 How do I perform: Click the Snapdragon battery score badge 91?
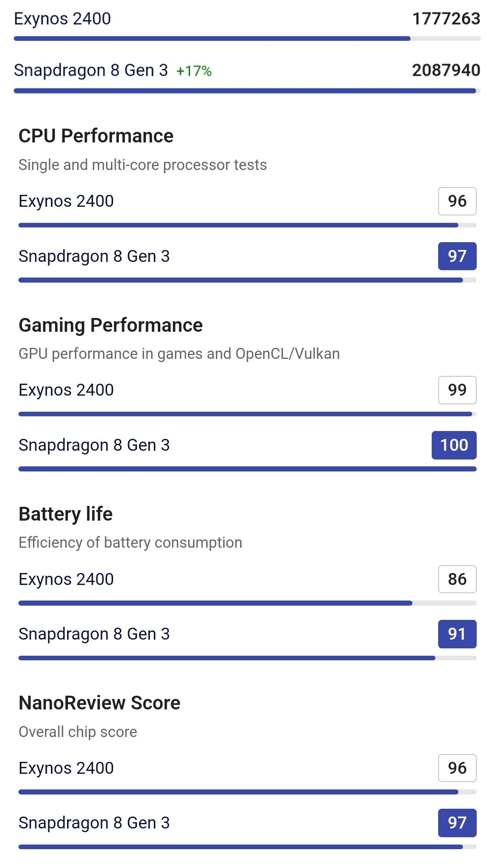(457, 634)
